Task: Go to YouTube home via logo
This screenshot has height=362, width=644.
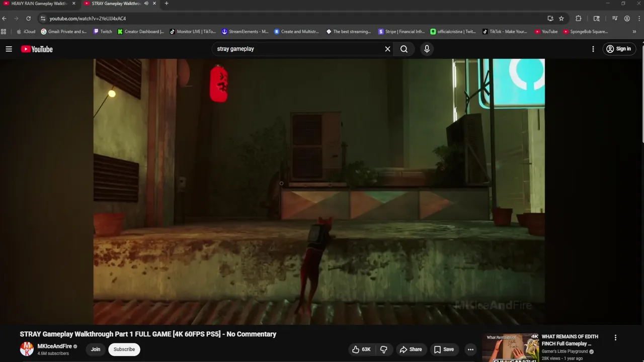Action: click(x=37, y=49)
